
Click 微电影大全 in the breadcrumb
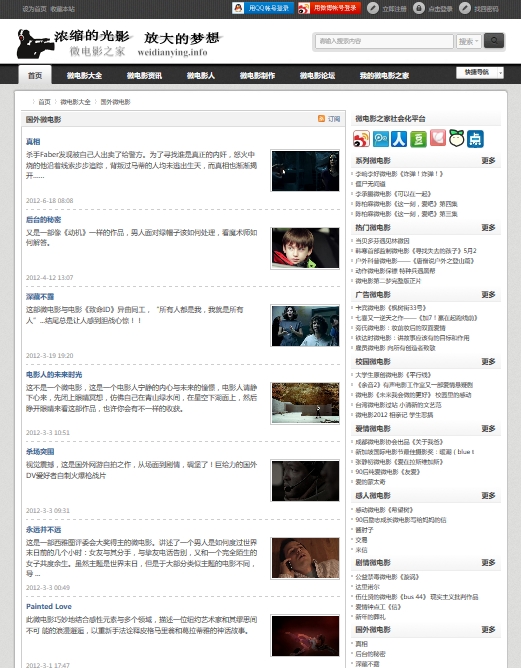pyautogui.click(x=75, y=102)
